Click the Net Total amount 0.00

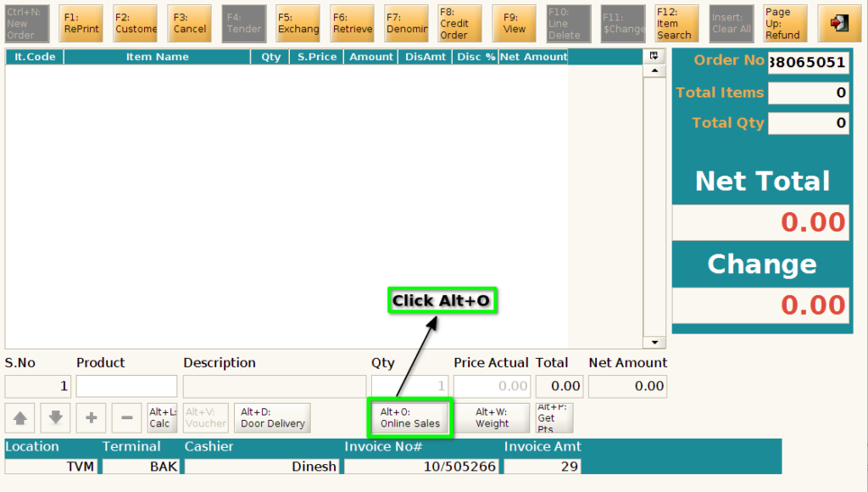760,223
